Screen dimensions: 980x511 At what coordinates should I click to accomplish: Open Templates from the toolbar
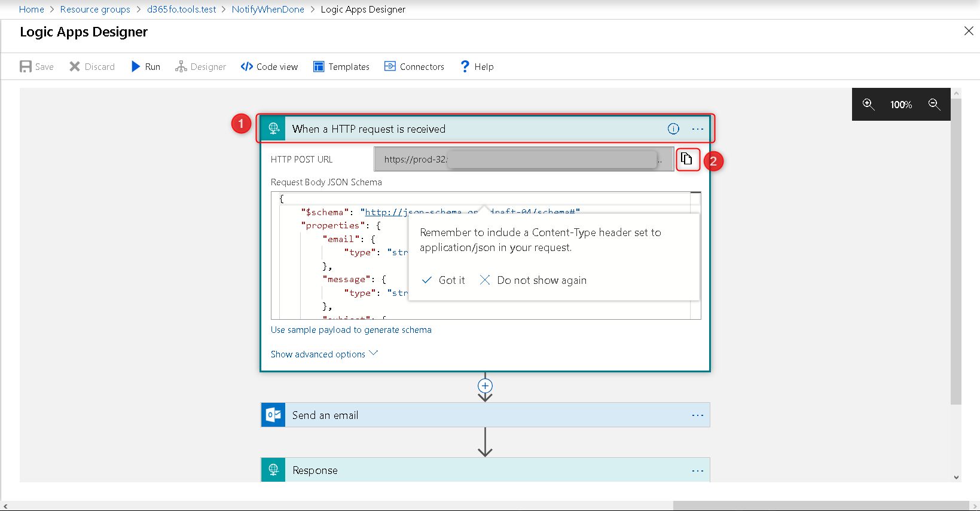341,67
